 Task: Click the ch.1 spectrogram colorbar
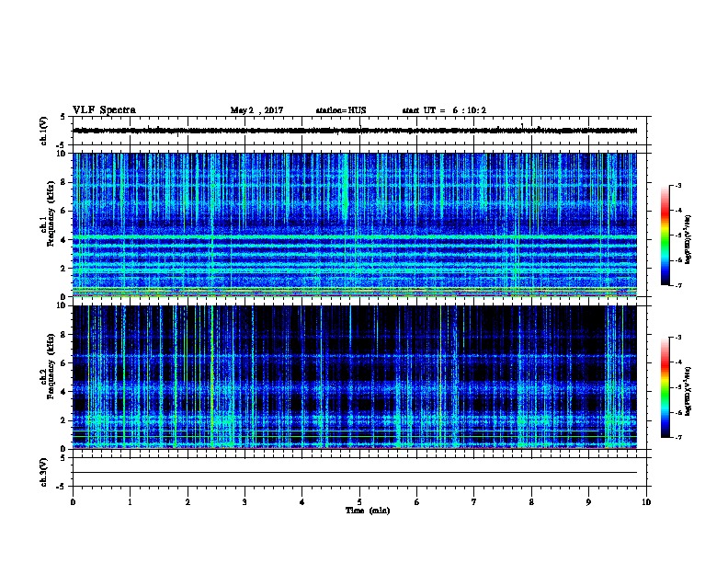pos(665,236)
